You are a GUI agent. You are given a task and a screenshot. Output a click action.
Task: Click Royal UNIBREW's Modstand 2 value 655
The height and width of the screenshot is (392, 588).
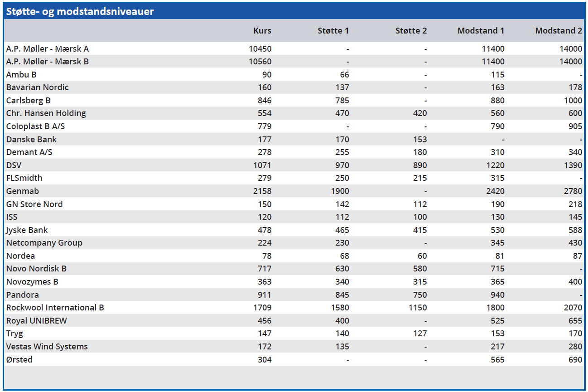(x=575, y=321)
